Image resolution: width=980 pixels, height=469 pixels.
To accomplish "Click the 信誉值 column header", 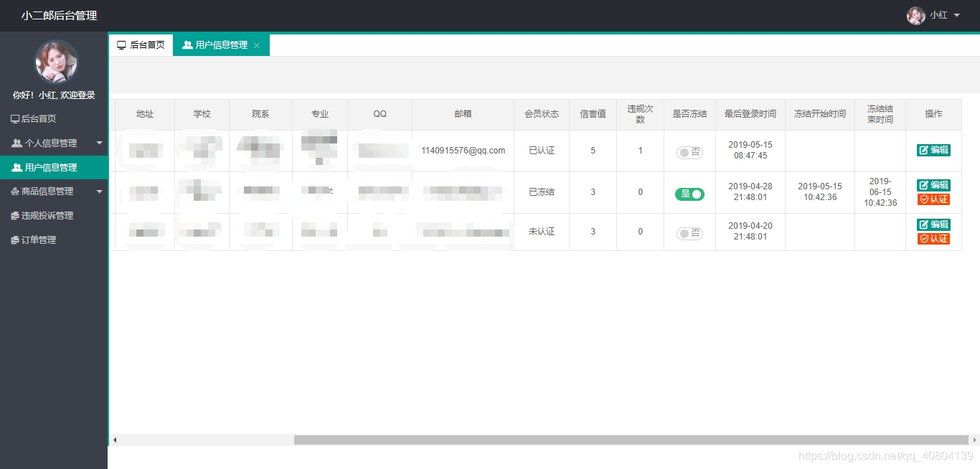I will 593,114.
